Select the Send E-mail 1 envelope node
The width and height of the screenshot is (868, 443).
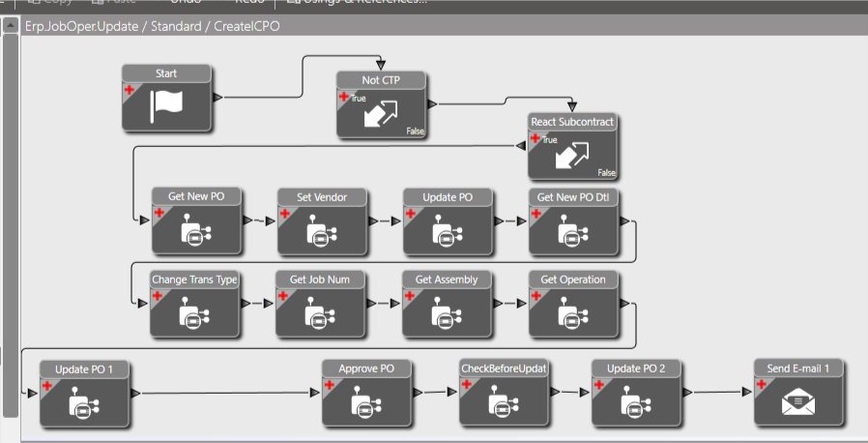[798, 393]
